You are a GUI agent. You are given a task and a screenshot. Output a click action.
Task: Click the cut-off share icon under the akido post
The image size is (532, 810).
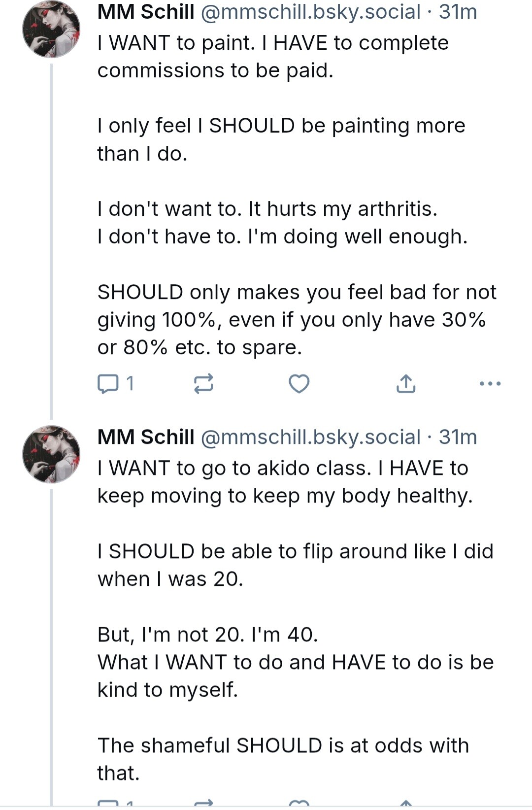click(406, 803)
